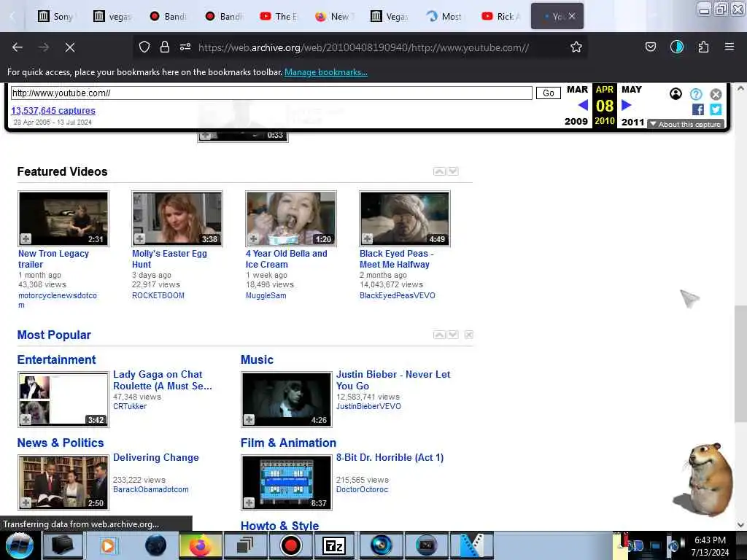Switch to the Rick A browser tab
Viewport: 747px width, 560px height.
click(501, 16)
